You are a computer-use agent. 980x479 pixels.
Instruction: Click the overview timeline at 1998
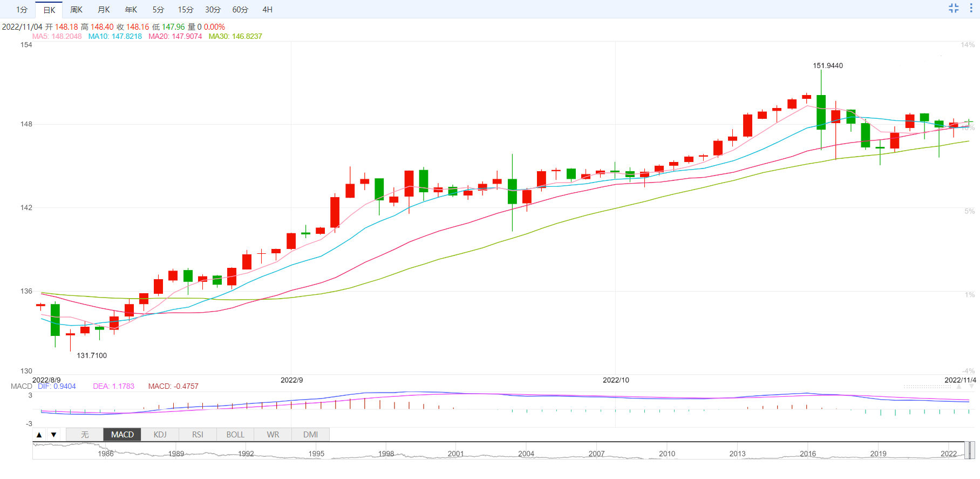point(386,454)
